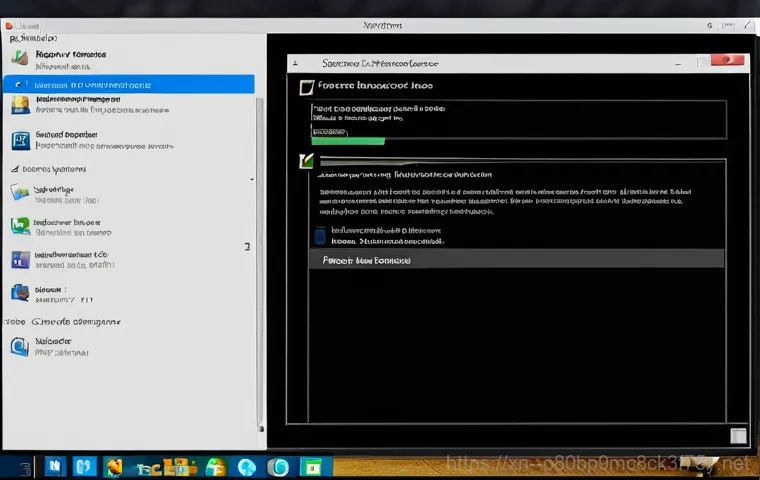
Task: Open the 'Tc' lettered app on the taskbar
Action: [148, 468]
